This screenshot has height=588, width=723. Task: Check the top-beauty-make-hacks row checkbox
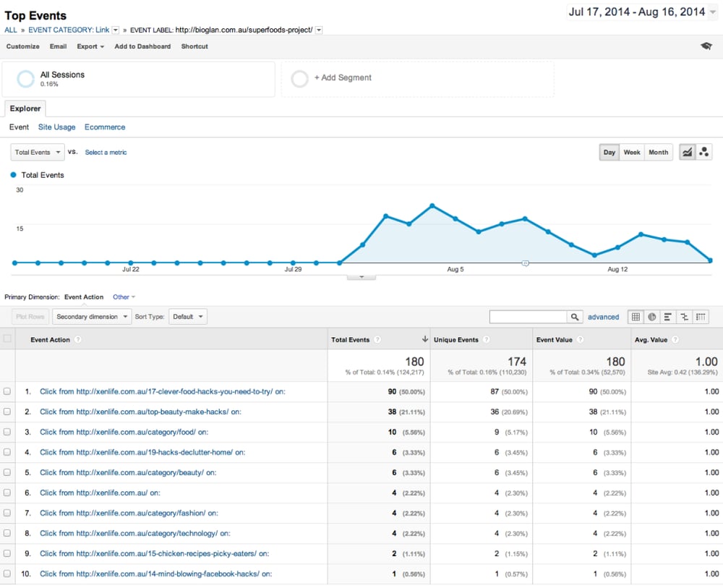[x=7, y=411]
